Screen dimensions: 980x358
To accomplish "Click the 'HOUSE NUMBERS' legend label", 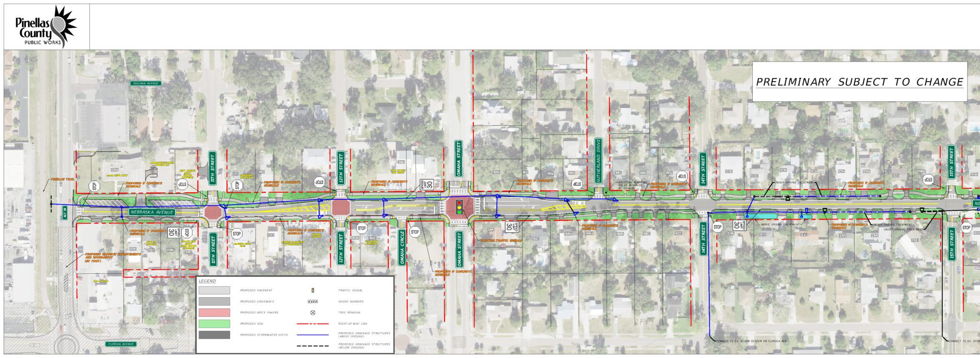I will click(351, 302).
